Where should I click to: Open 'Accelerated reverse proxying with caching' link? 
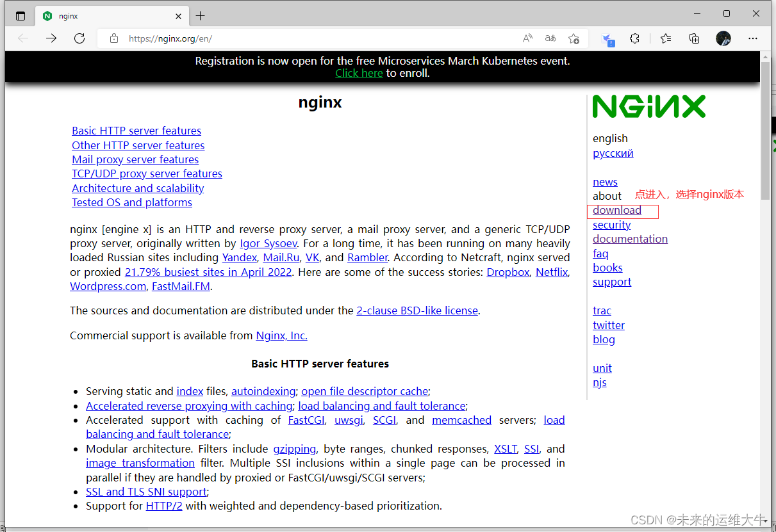click(x=189, y=406)
